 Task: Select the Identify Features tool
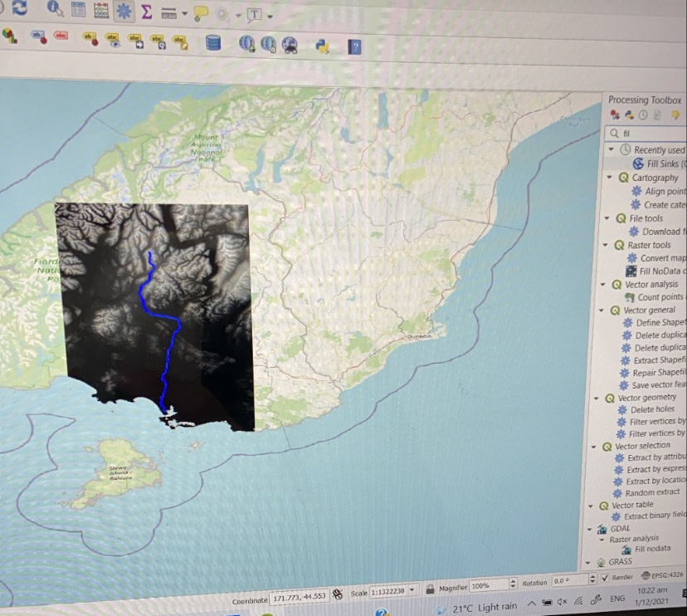pos(55,8)
